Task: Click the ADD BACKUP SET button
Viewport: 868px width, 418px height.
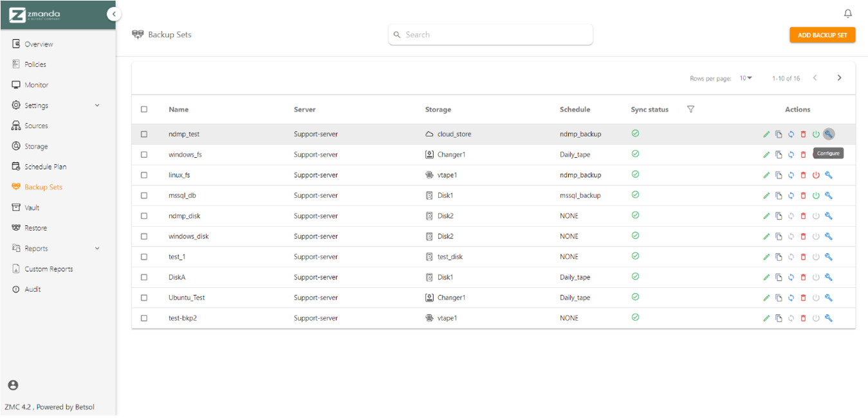Action: pyautogui.click(x=822, y=35)
